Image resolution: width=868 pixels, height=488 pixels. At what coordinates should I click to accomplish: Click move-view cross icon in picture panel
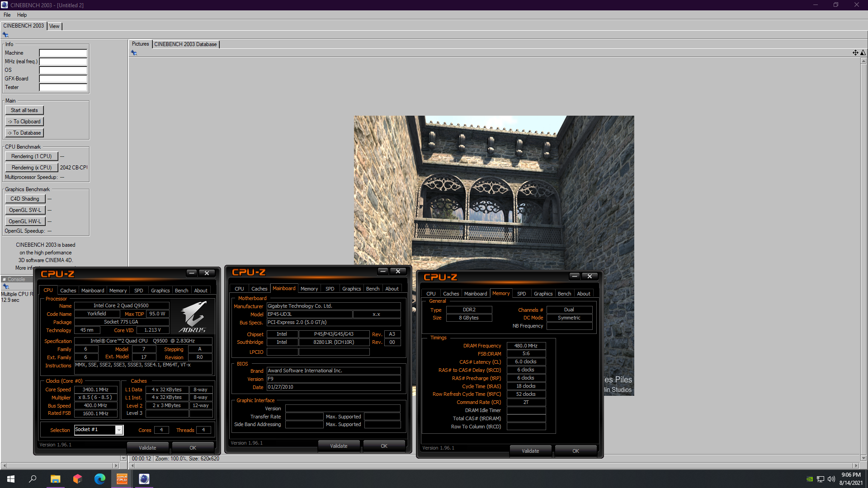point(855,53)
